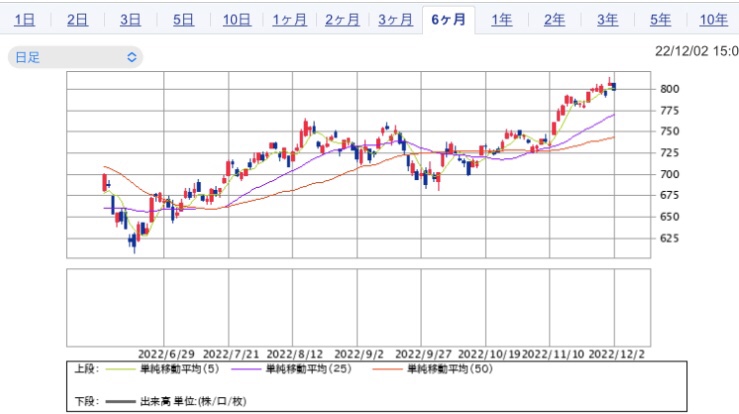The height and width of the screenshot is (414, 739).
Task: Open the 日足 candle interval dropdown
Action: (75, 58)
